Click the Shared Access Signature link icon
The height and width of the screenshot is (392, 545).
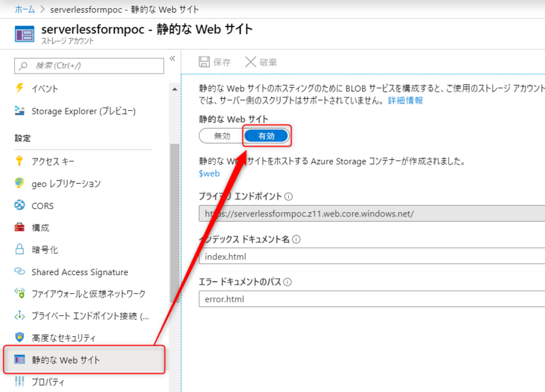pyautogui.click(x=20, y=271)
